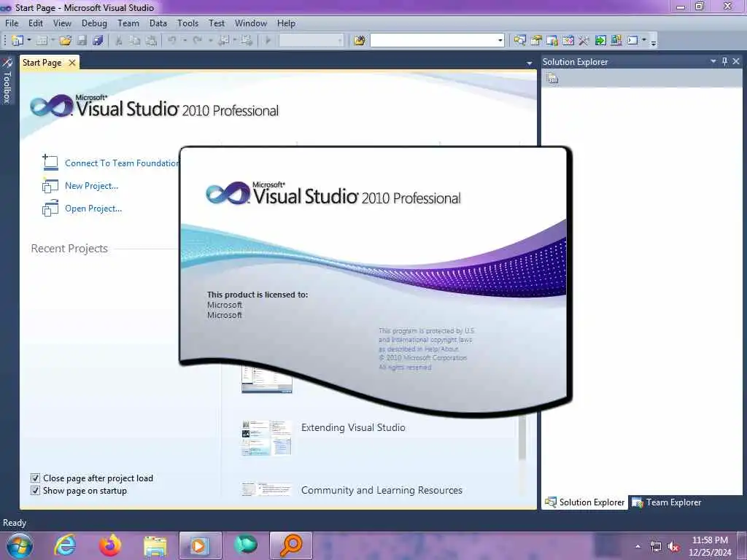
Task: Click the Cut scissors icon
Action: (x=119, y=41)
